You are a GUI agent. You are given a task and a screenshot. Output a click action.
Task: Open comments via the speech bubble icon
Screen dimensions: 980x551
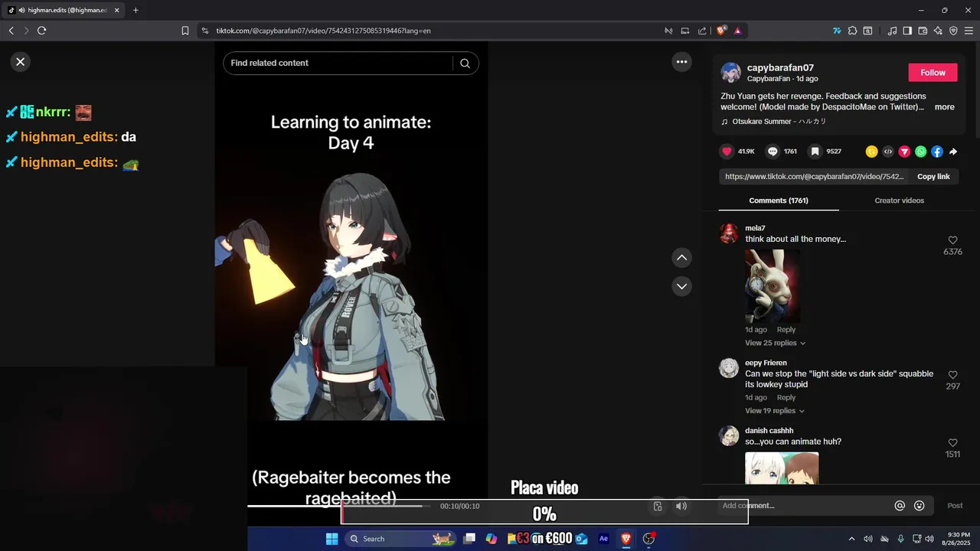773,152
